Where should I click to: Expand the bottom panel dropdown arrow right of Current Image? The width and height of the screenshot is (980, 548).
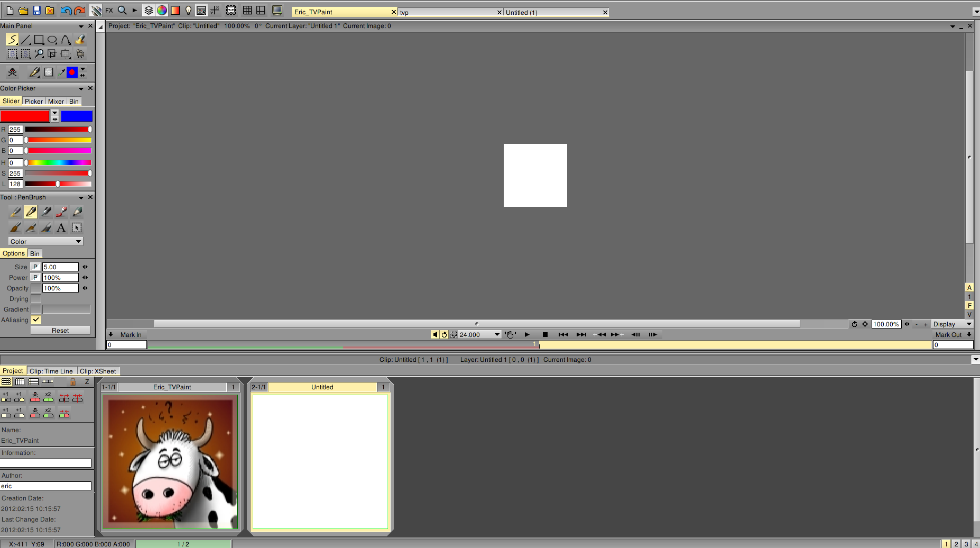975,360
